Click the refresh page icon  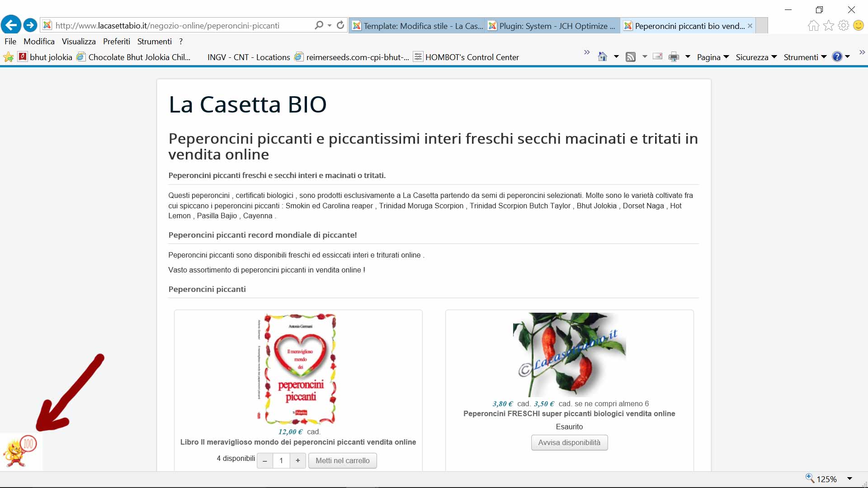coord(340,25)
